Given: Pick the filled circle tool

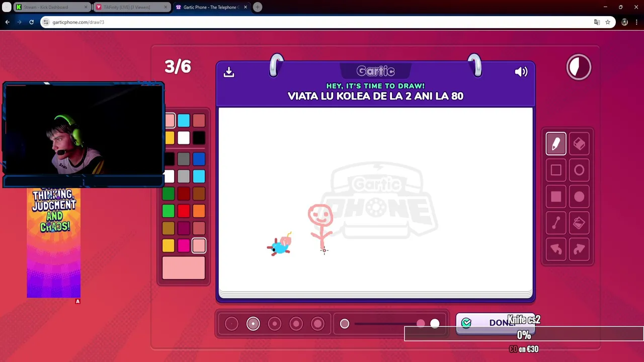Looking at the screenshot, I should click(579, 197).
